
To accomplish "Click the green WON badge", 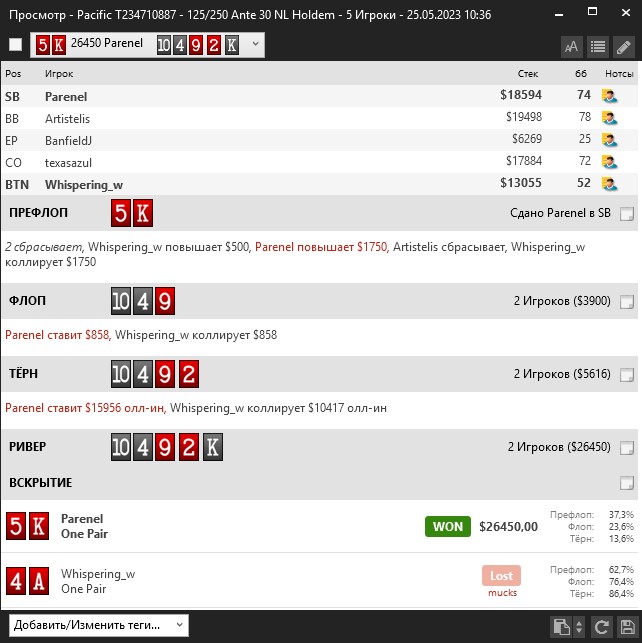I will point(448,527).
